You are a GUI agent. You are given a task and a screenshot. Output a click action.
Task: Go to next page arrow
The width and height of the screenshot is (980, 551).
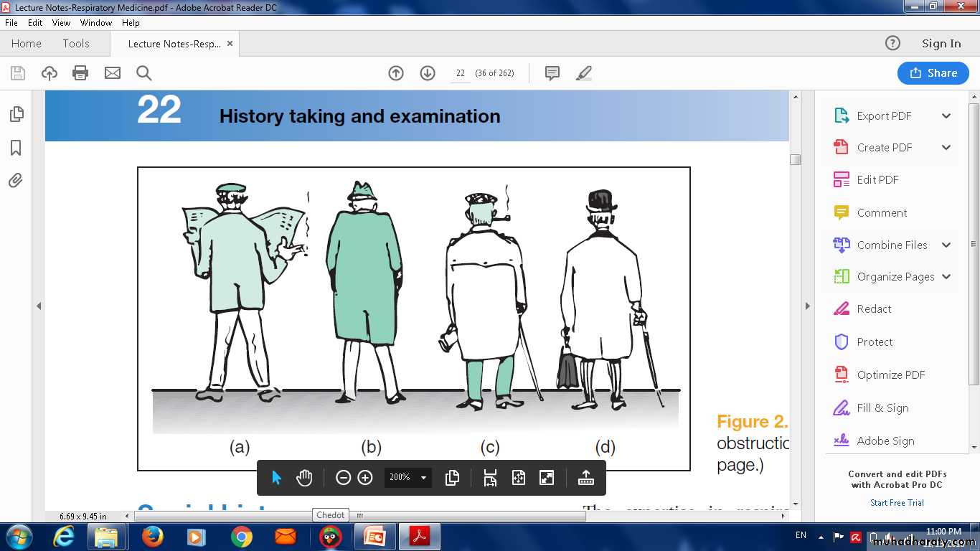[x=428, y=73]
